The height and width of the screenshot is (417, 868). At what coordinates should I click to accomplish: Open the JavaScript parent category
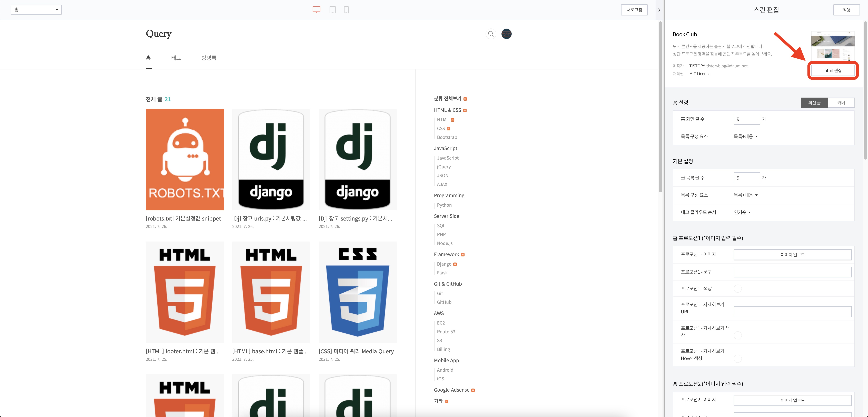(446, 148)
